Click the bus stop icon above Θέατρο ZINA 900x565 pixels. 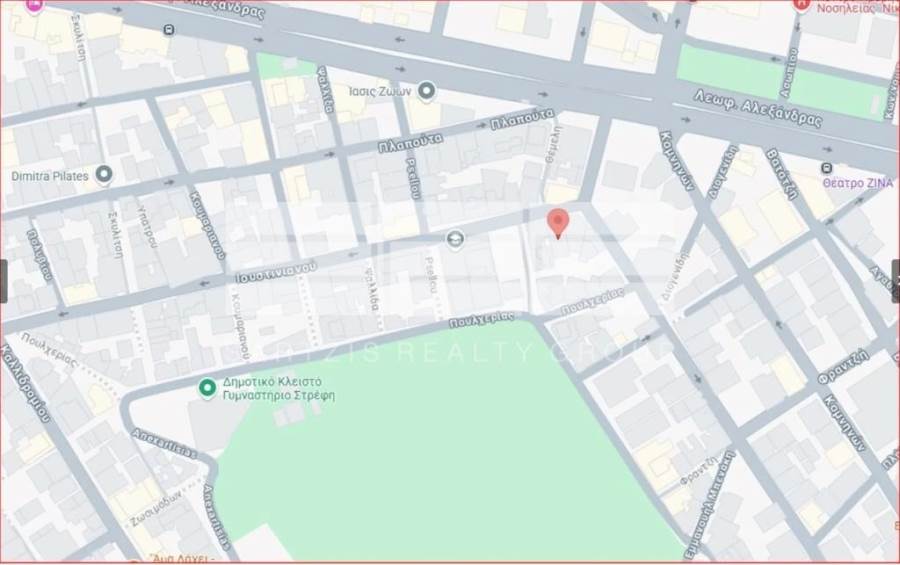pyautogui.click(x=827, y=168)
